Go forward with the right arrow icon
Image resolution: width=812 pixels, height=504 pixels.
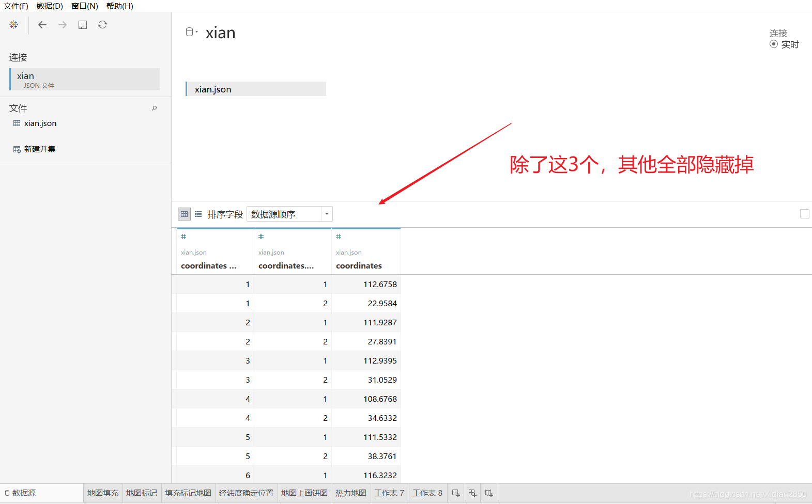coord(63,25)
